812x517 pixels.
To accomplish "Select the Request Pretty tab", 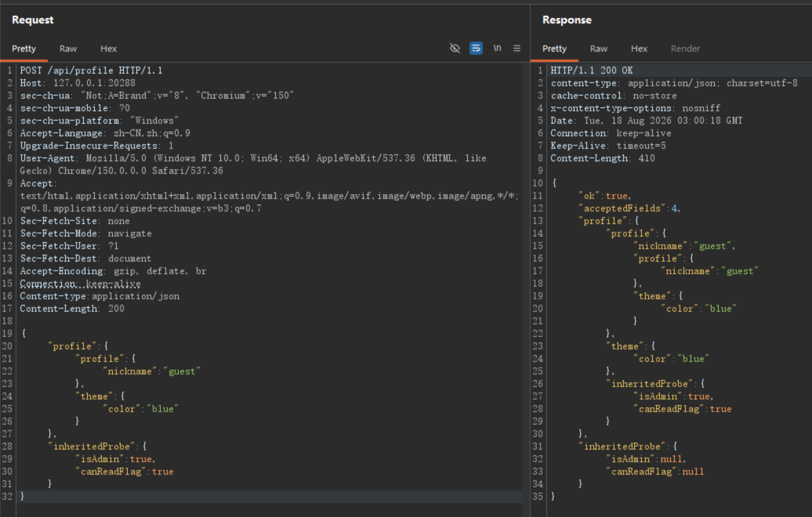I will click(x=24, y=49).
